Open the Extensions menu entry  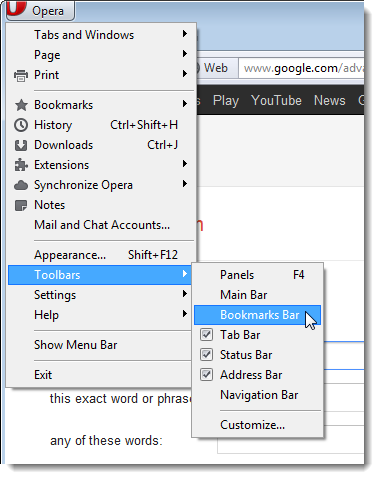coord(101,165)
